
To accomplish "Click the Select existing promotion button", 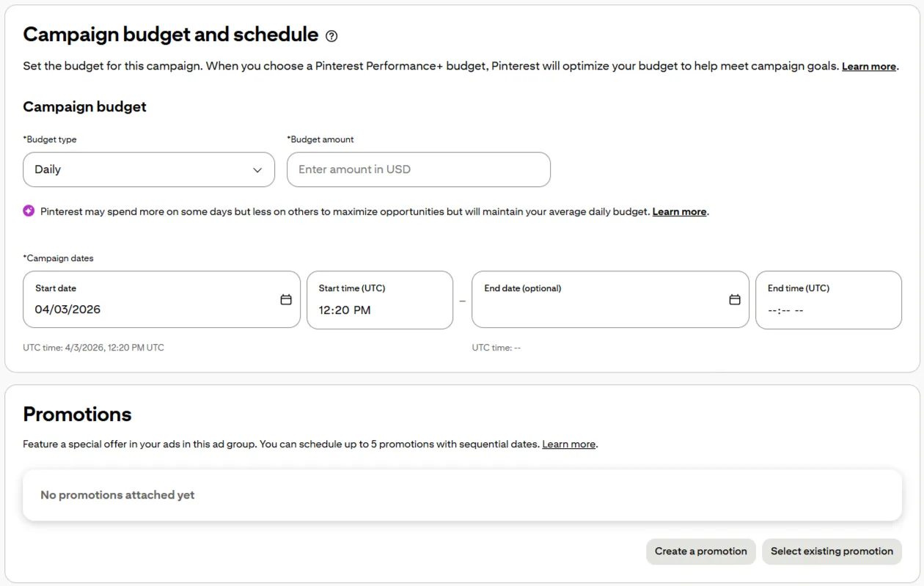I will (x=832, y=552).
